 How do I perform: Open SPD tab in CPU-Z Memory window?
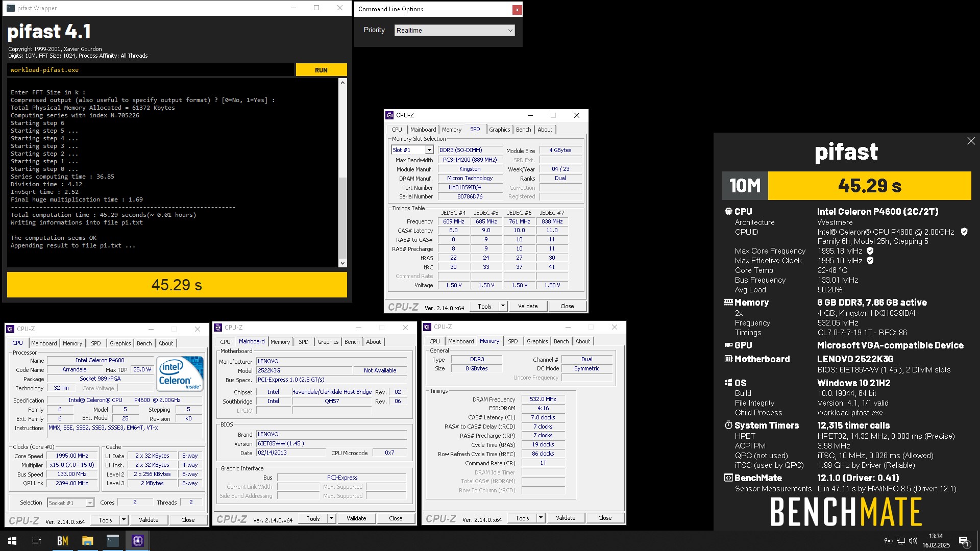[x=512, y=341]
